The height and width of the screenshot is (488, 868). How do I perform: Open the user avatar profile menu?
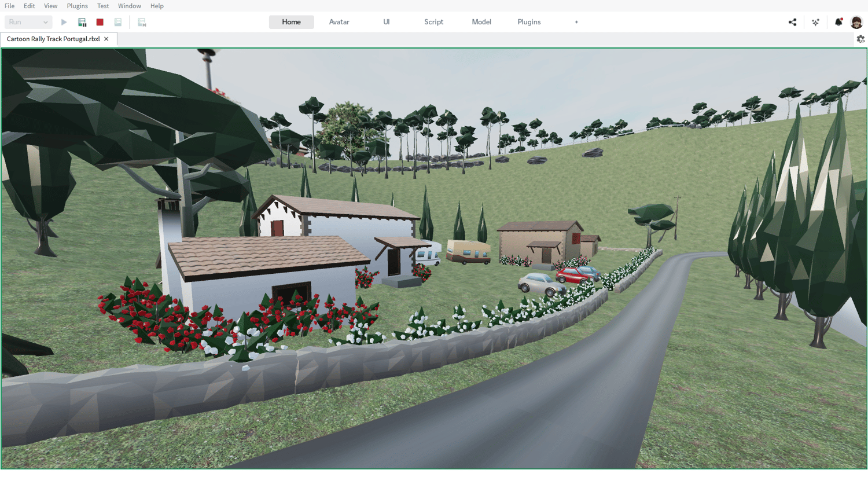[x=856, y=22]
